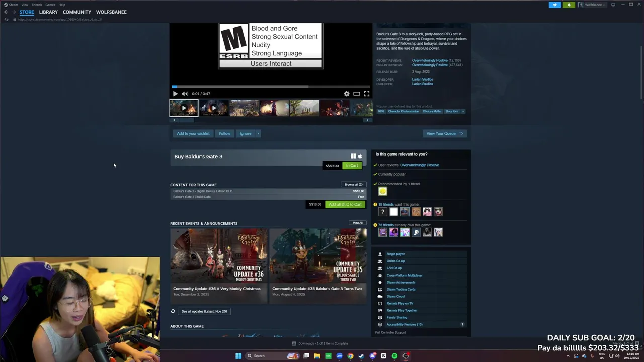Viewport: 644px width, 362px height.
Task: Move media strip back with left arrow
Action: click(174, 120)
